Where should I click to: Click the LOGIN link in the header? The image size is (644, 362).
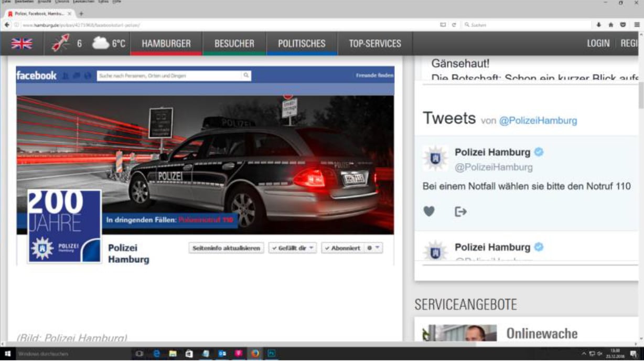click(598, 44)
